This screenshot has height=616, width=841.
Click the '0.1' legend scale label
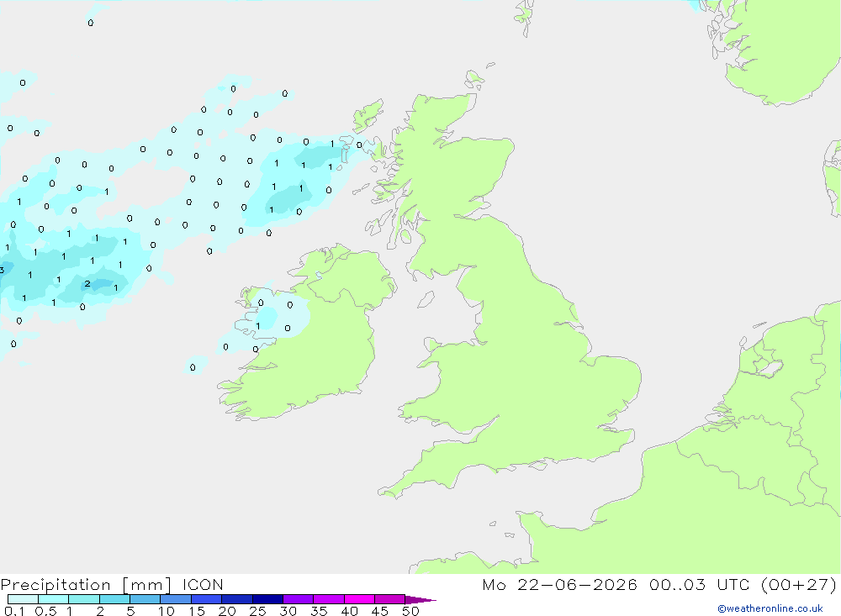pyautogui.click(x=14, y=611)
